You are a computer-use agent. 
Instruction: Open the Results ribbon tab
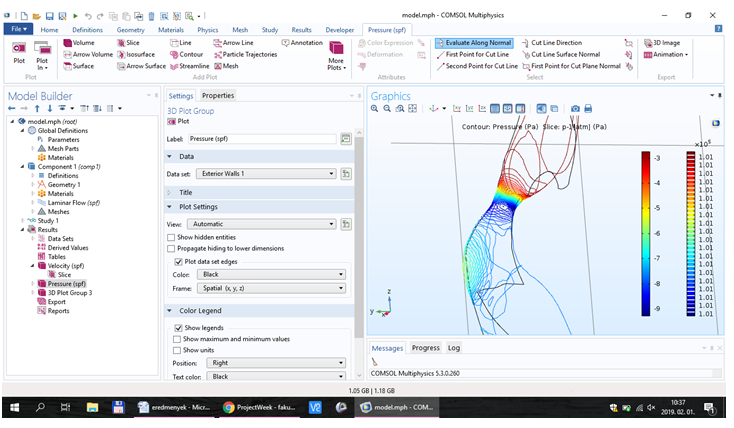(x=301, y=30)
